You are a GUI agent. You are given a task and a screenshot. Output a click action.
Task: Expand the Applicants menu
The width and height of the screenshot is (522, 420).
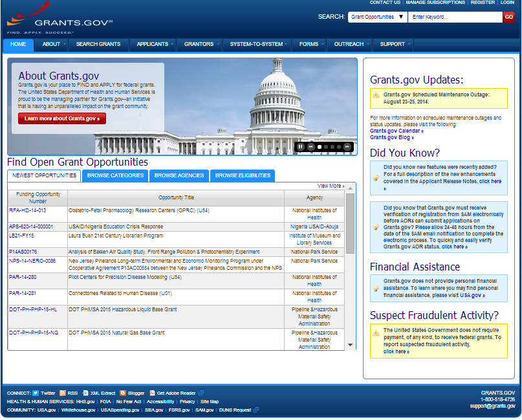pyautogui.click(x=151, y=44)
